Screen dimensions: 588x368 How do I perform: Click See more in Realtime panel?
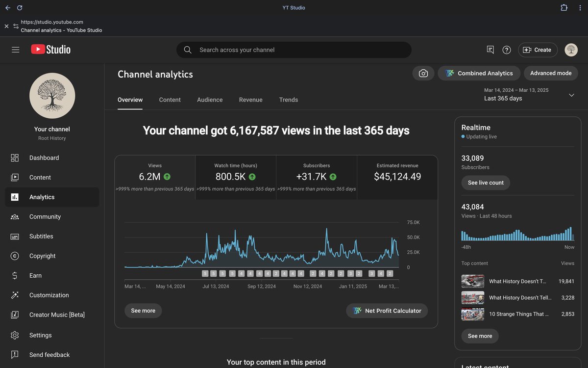click(x=480, y=336)
